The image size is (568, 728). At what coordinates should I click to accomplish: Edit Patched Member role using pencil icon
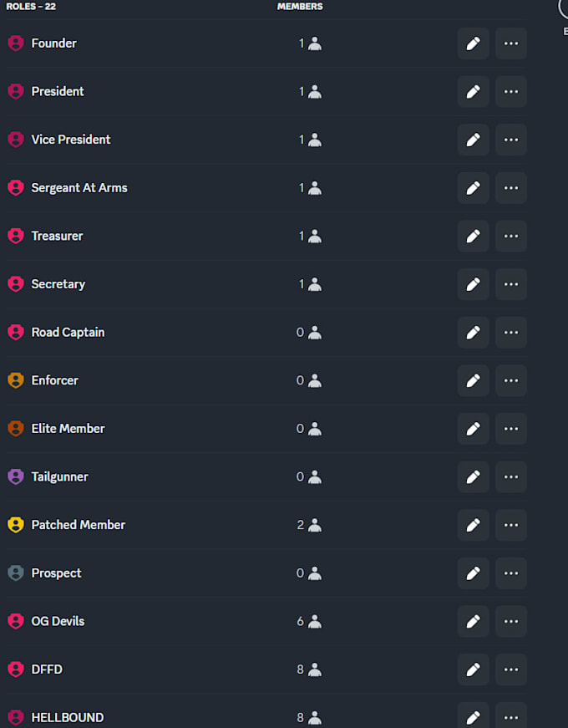[x=473, y=525]
